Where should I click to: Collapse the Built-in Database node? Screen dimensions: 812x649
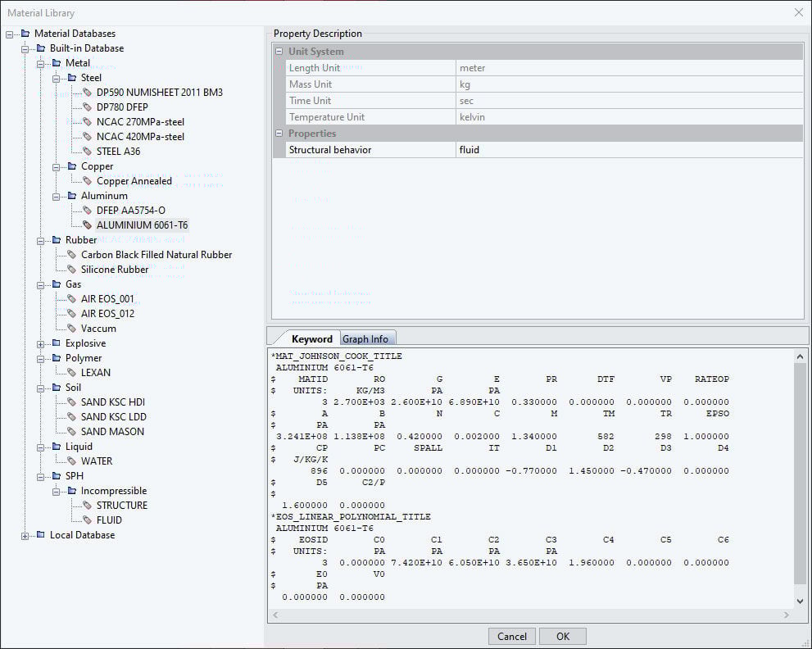pyautogui.click(x=26, y=48)
